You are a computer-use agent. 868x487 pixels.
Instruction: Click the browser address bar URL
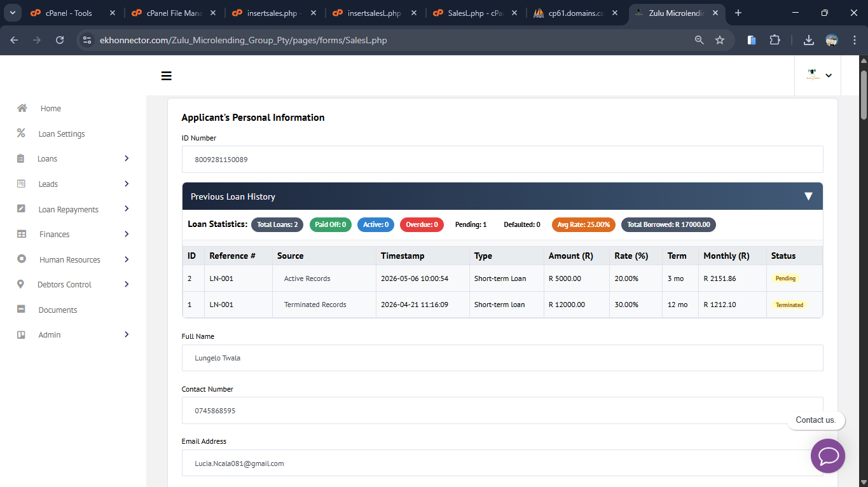[x=244, y=40]
